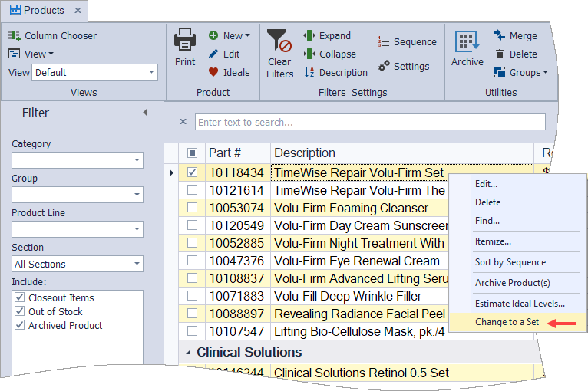
Task: Check the 10071883 row checkbox
Action: (x=192, y=295)
